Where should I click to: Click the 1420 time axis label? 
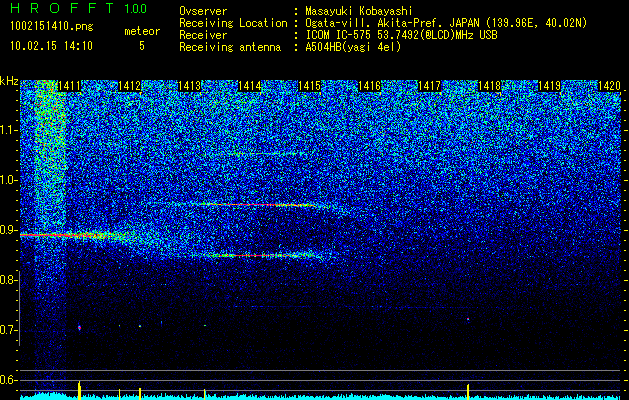pyautogui.click(x=609, y=86)
